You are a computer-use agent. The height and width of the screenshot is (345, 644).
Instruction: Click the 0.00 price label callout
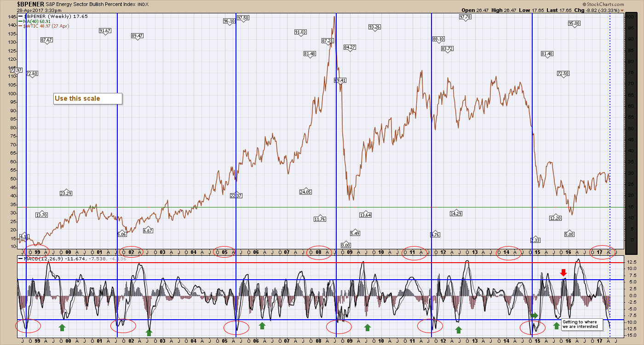pyautogui.click(x=346, y=245)
